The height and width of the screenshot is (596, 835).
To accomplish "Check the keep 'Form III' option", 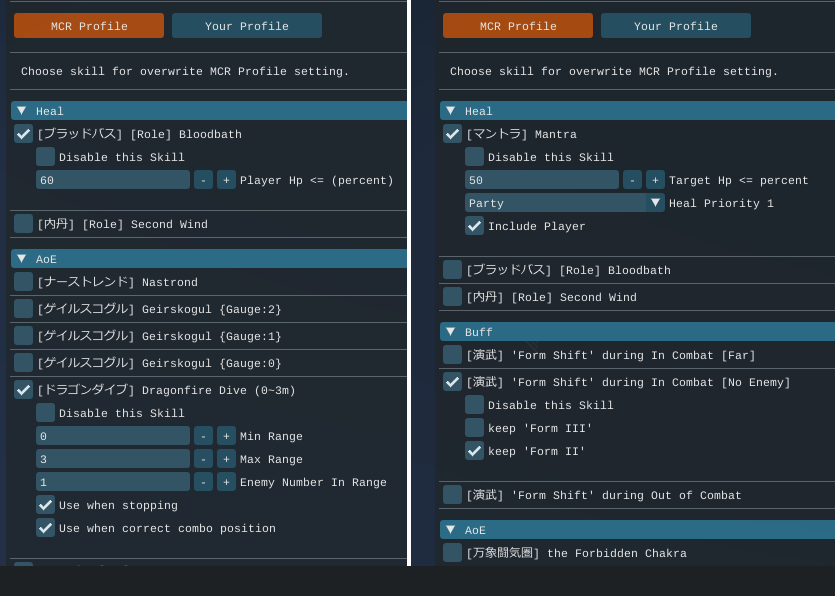I will [x=474, y=428].
